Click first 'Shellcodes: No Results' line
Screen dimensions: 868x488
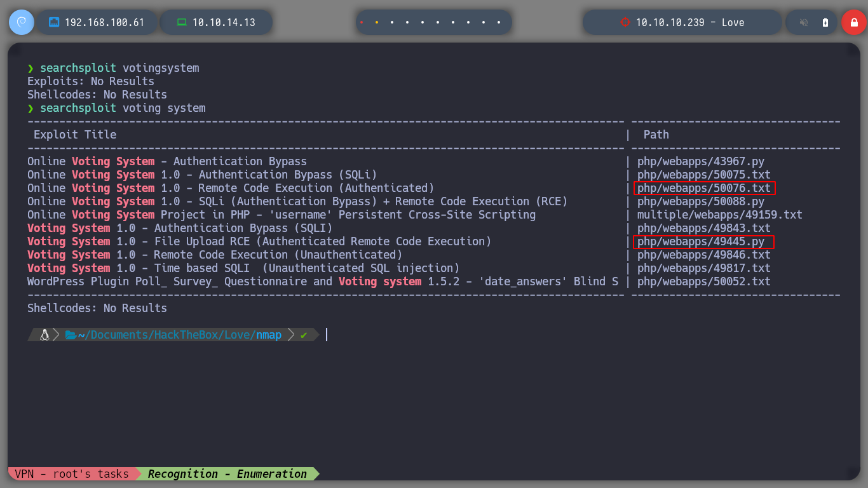(97, 95)
